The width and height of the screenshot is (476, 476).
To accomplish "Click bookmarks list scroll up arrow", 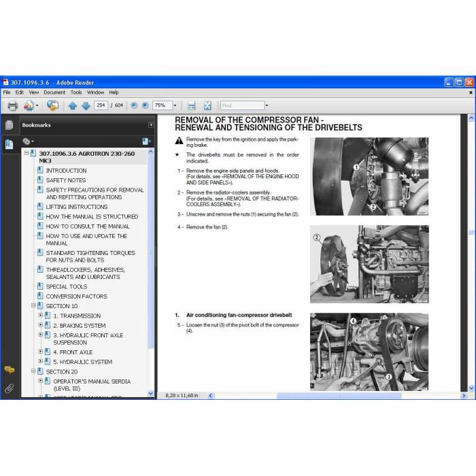I will pos(150,152).
